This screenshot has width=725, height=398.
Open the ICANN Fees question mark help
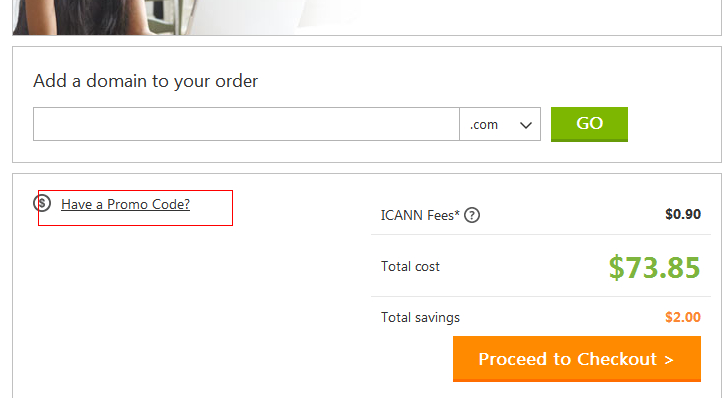coord(472,215)
